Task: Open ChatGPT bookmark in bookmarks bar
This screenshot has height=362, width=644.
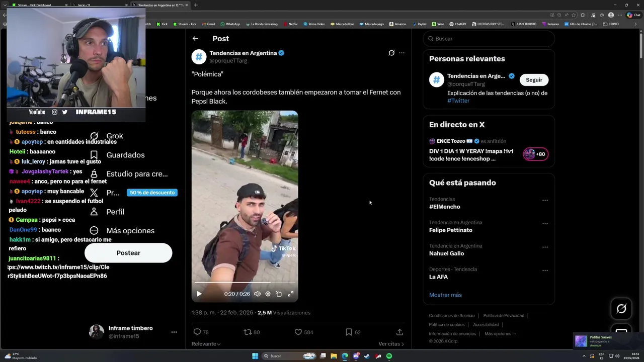Action: pos(458,24)
